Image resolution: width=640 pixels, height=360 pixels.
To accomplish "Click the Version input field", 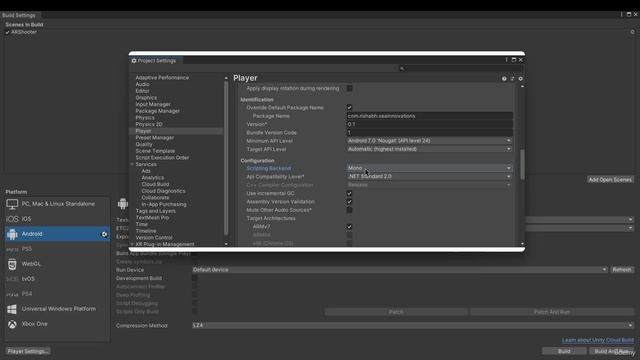I will [429, 124].
